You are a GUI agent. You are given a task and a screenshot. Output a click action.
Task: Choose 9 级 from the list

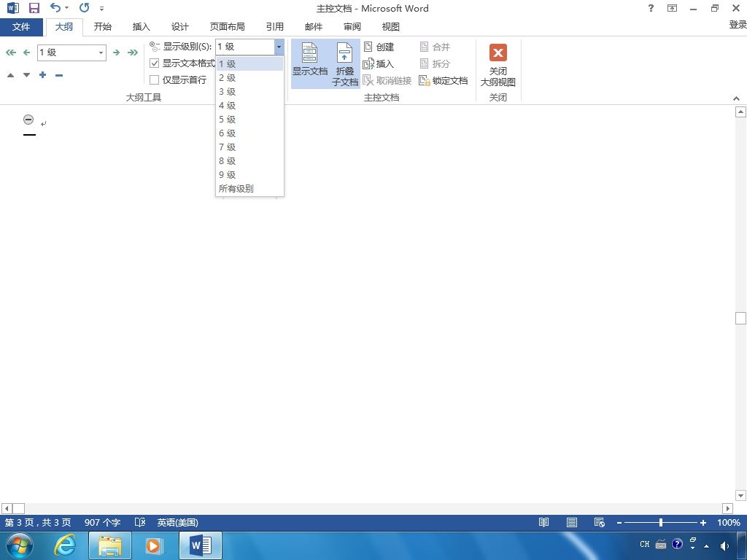(249, 174)
